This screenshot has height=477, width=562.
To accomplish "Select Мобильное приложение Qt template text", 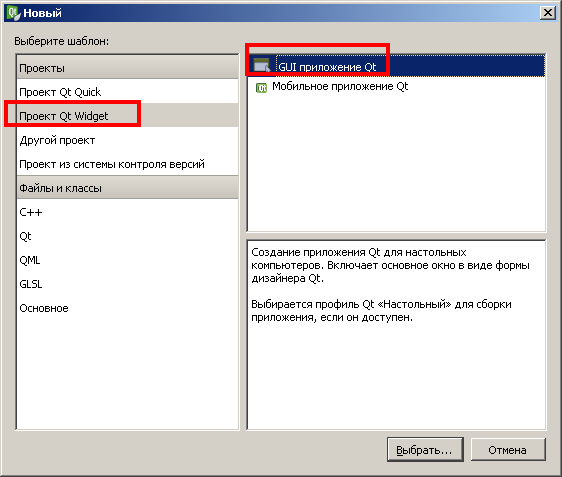I will pyautogui.click(x=340, y=86).
